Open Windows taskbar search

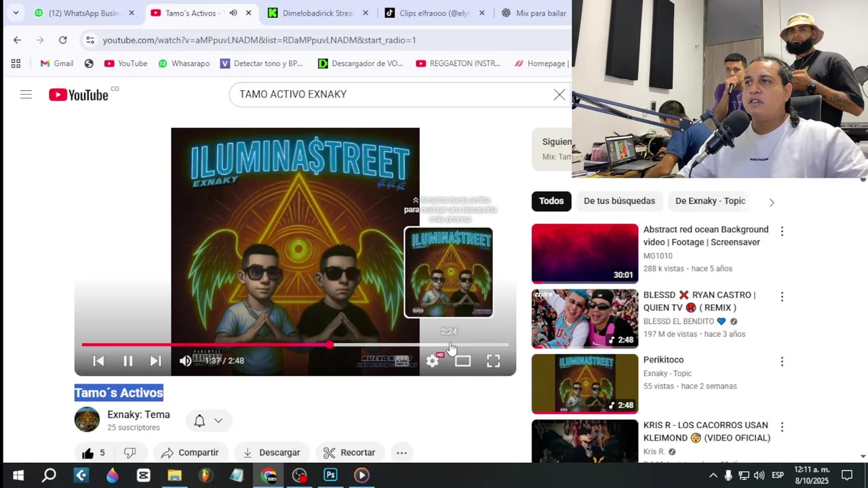tap(49, 475)
